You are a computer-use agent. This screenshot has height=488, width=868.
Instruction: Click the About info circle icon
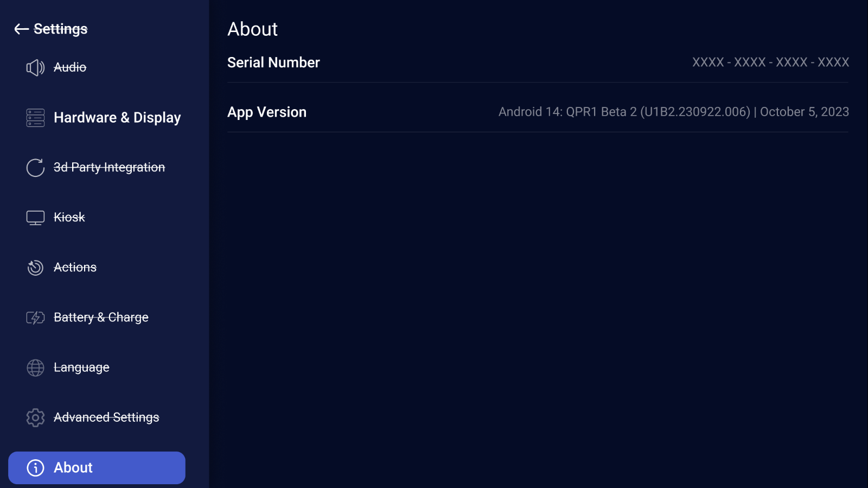coord(35,468)
